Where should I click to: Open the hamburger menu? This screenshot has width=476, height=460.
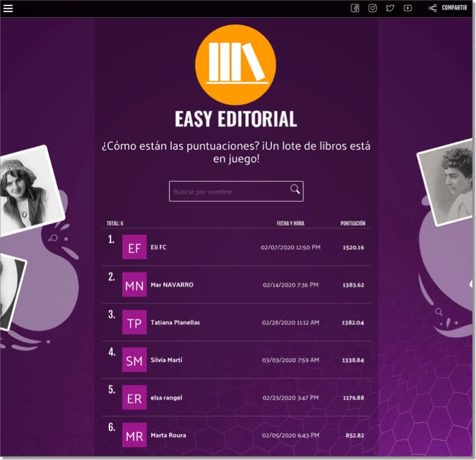[x=8, y=8]
